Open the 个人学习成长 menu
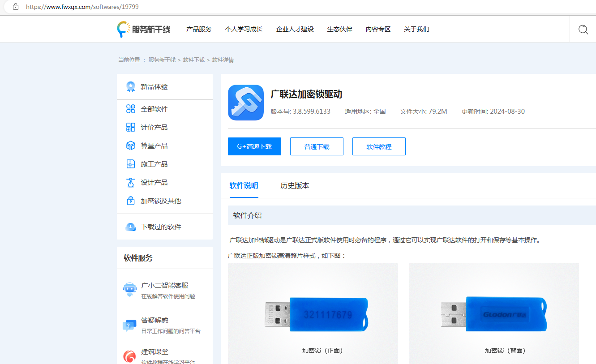596x364 pixels. tap(244, 29)
